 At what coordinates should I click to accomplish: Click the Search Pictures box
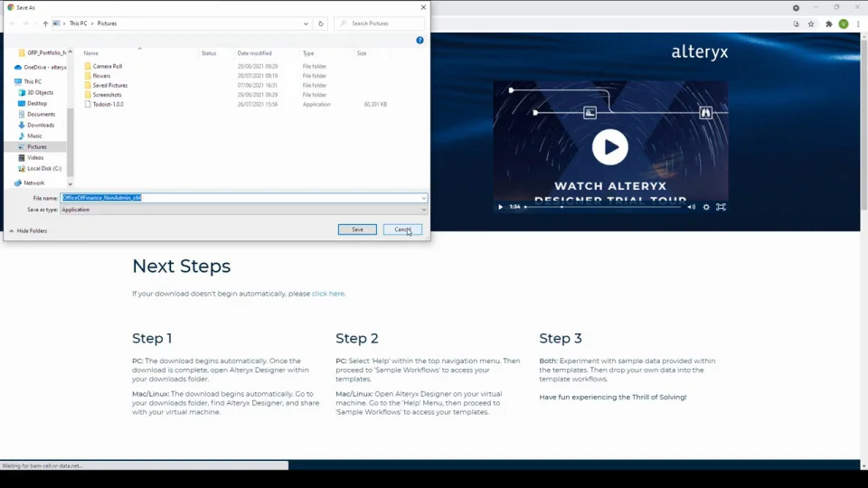tap(379, 23)
